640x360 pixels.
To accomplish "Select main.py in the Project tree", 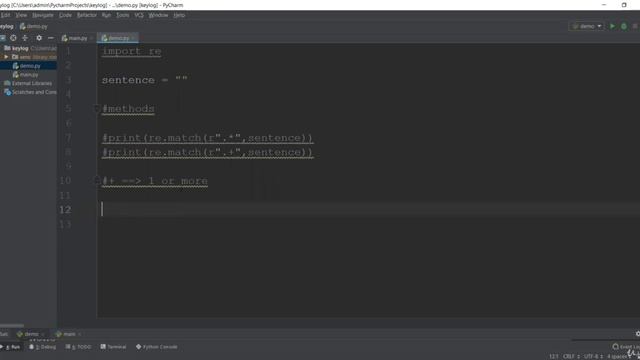I will 29,75.
